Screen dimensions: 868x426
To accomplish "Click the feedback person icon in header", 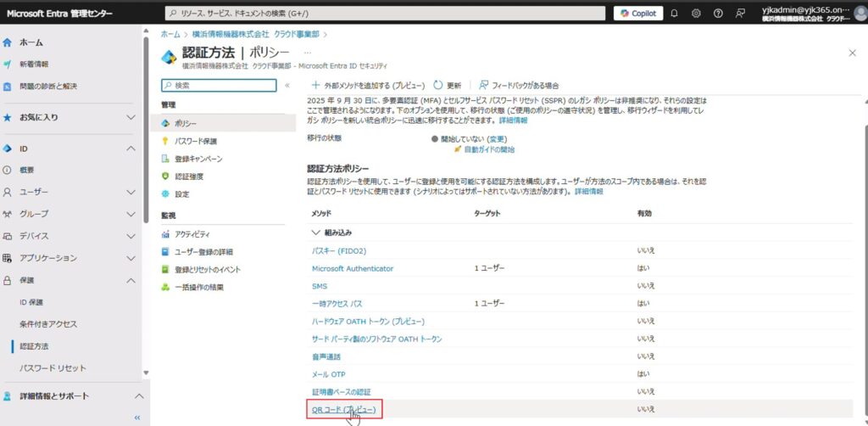I will click(740, 14).
